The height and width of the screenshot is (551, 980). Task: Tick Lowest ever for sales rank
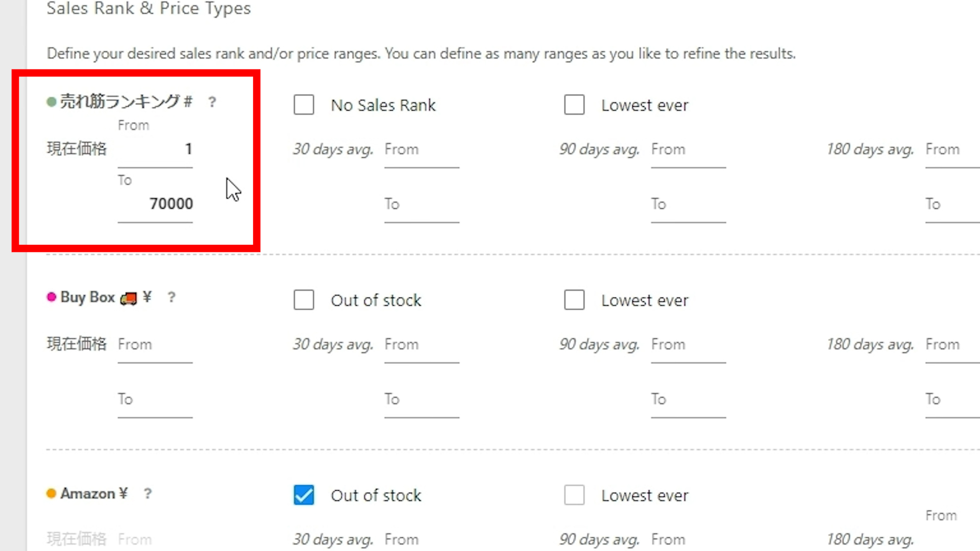[574, 105]
